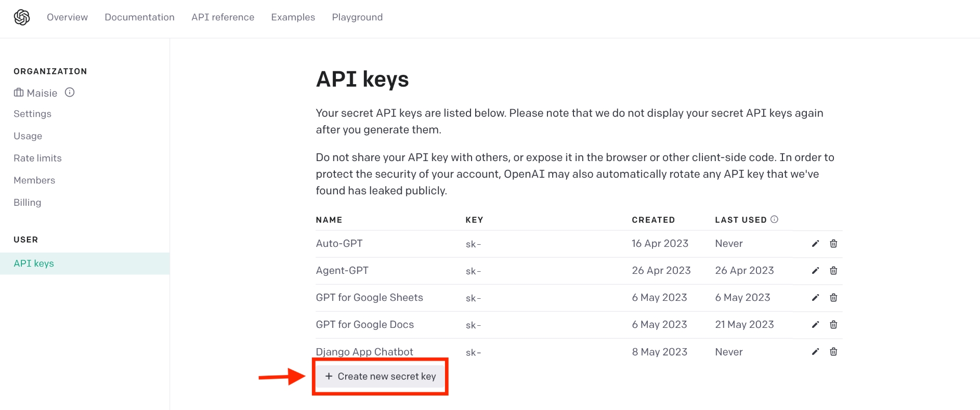Click the KEY column header
This screenshot has height=410, width=980.
pos(474,220)
